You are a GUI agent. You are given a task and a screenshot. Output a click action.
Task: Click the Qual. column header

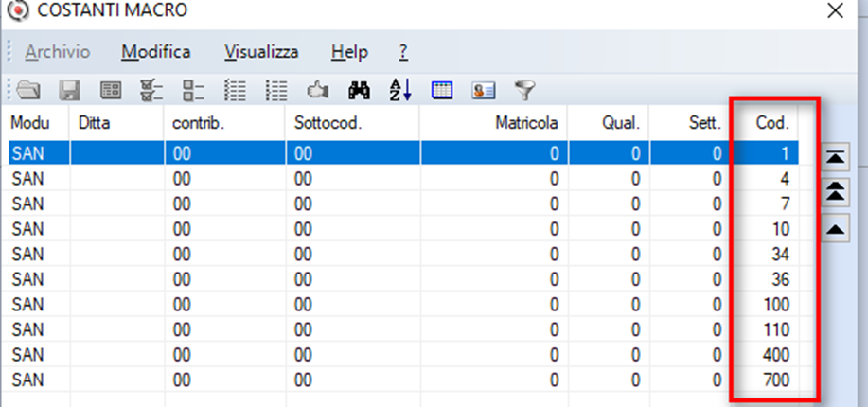point(609,123)
